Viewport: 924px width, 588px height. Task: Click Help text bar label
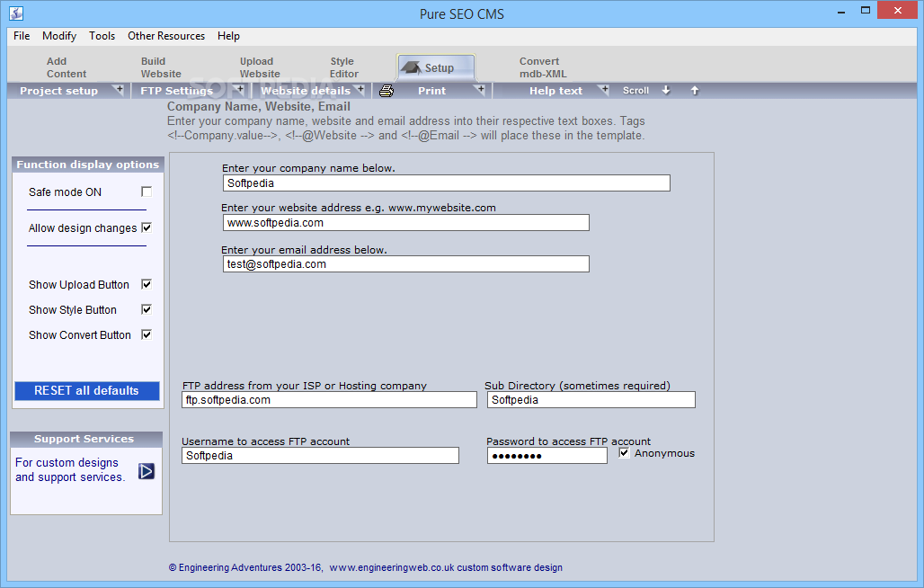[555, 91]
